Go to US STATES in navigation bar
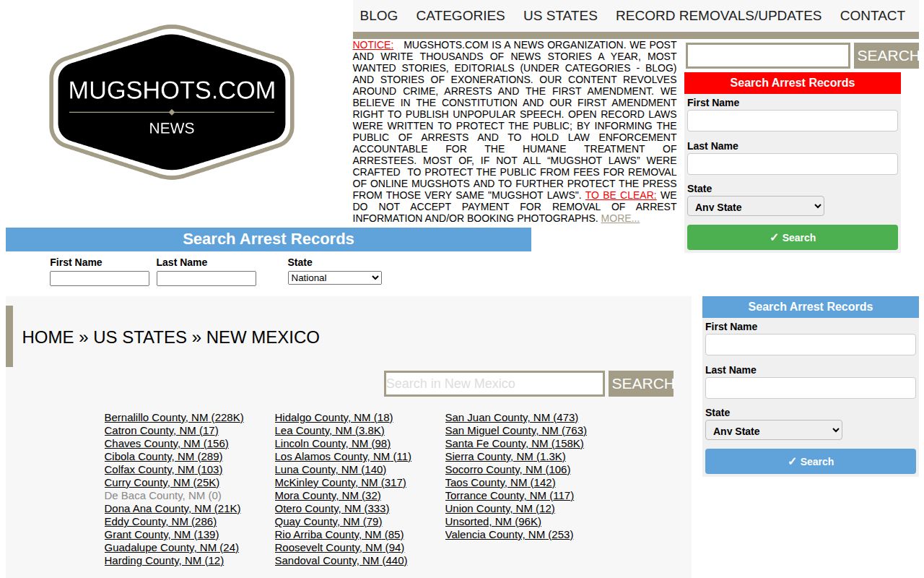924x578 pixels. (560, 15)
